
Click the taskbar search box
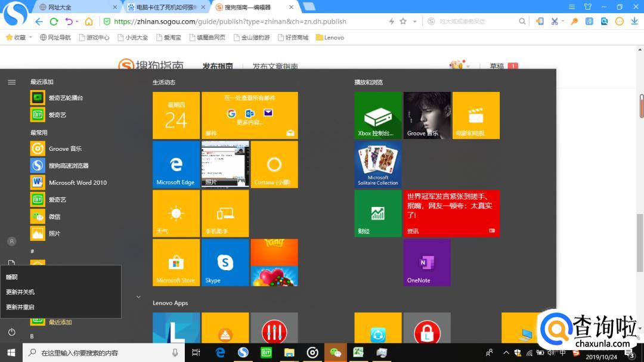pyautogui.click(x=104, y=352)
